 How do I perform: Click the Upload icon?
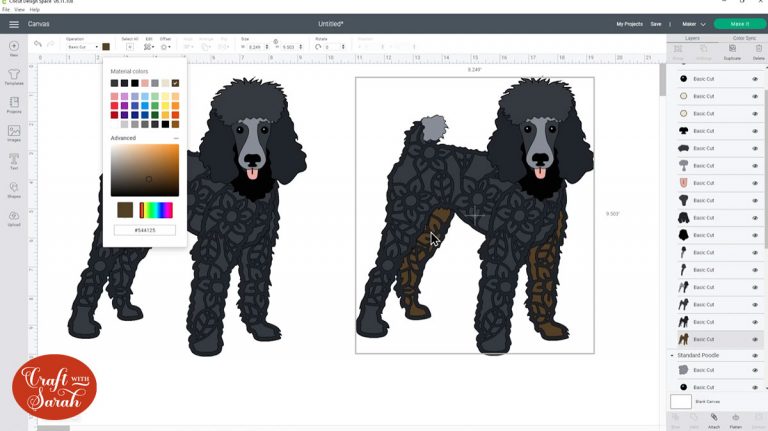click(14, 217)
